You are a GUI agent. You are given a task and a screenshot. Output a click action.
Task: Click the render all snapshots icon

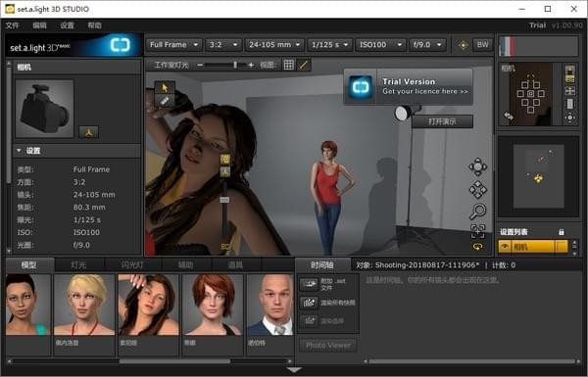(309, 303)
